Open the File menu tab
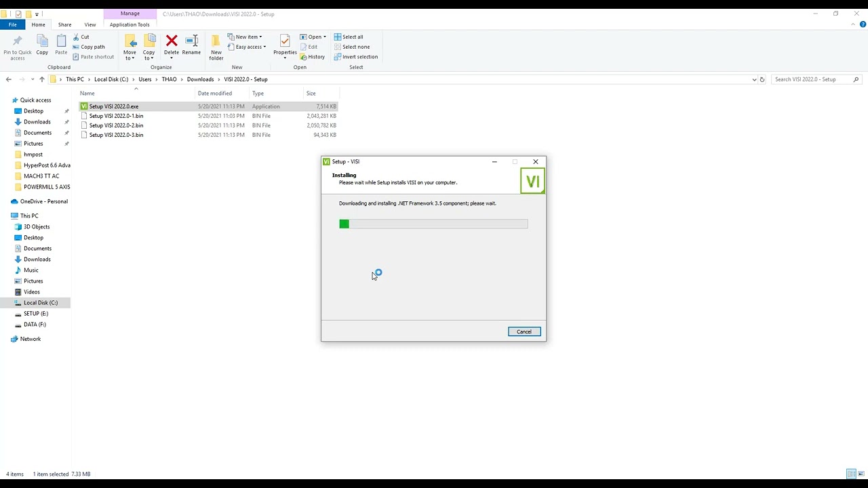 pyautogui.click(x=12, y=24)
